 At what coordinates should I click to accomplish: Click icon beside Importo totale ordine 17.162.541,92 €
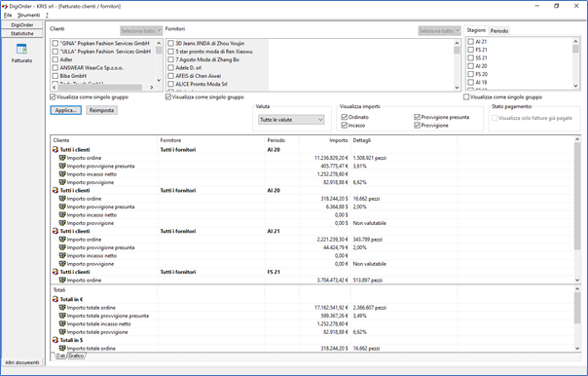[x=62, y=308]
